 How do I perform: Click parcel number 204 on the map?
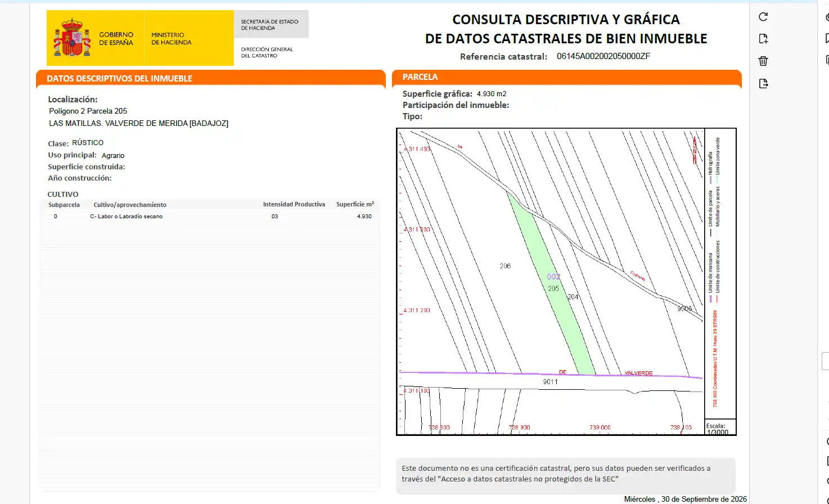pyautogui.click(x=573, y=297)
